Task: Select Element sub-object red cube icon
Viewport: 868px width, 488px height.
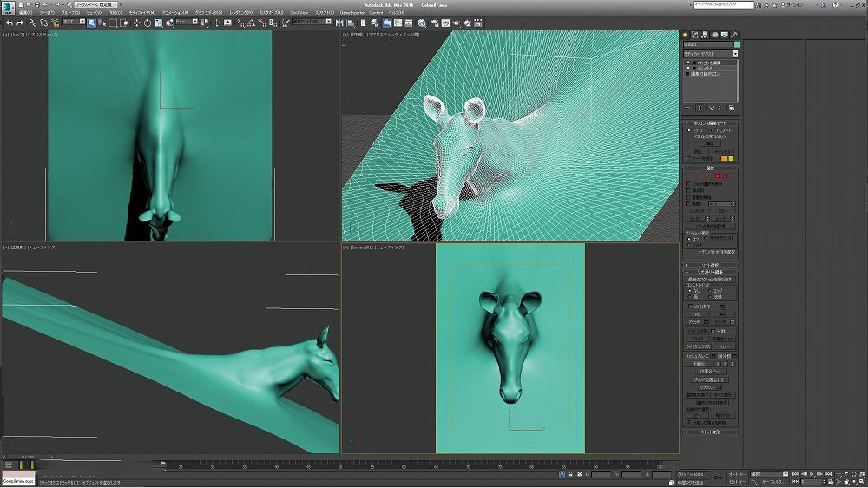Action: point(725,176)
